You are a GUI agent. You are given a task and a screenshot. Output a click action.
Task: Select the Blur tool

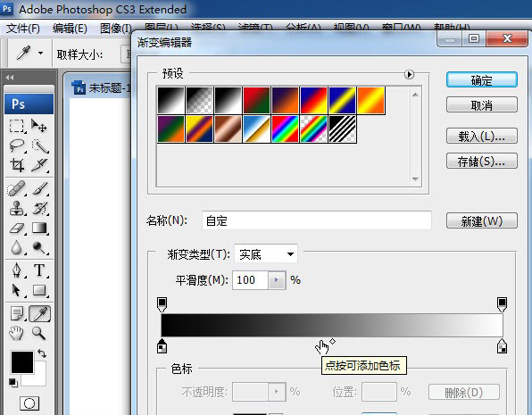coord(16,248)
